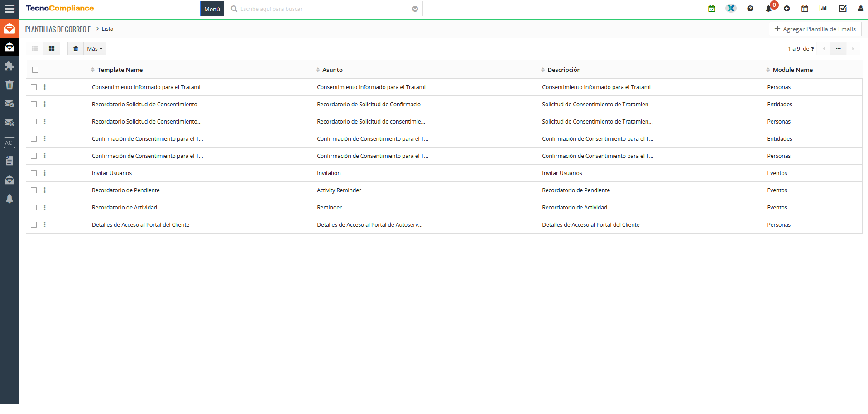Check the Recordatorio de Pendiente row checkbox
This screenshot has height=414, width=868.
pos(34,190)
